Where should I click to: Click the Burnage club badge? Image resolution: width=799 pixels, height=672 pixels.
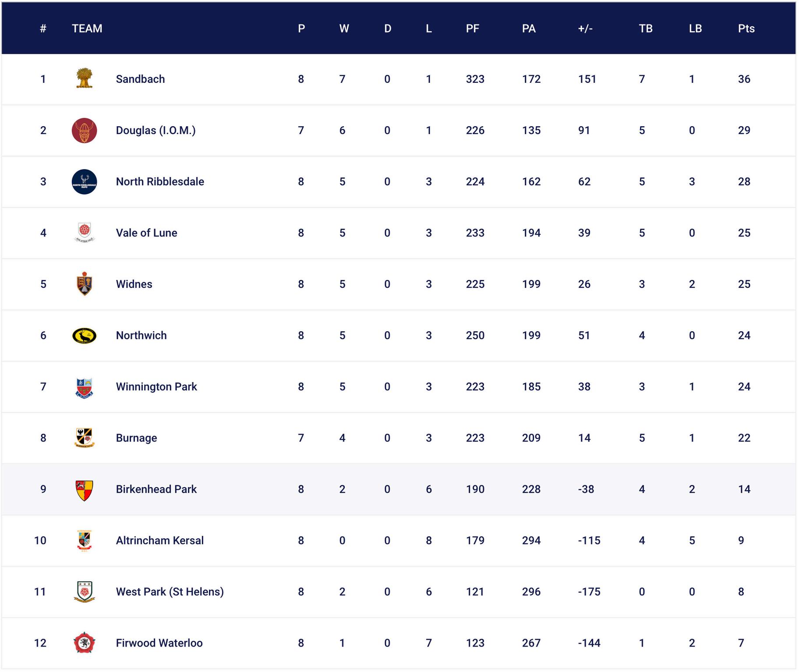(84, 438)
